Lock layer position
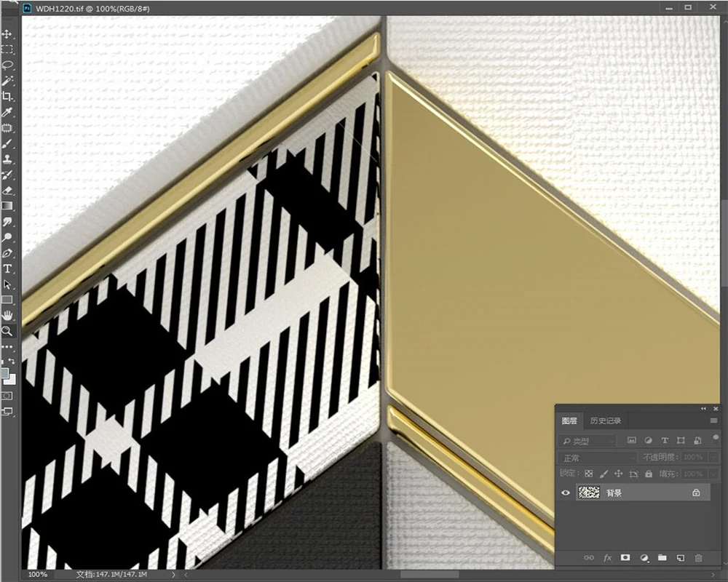The image size is (728, 582). click(x=618, y=474)
